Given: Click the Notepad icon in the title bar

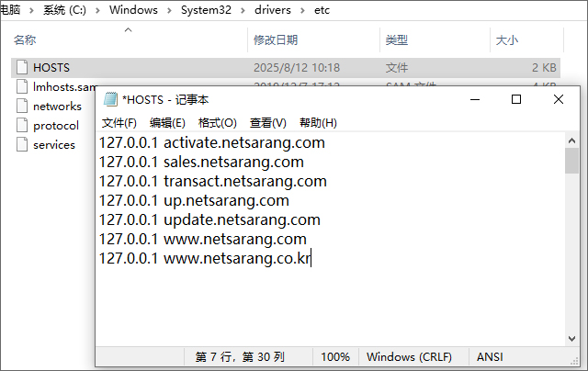Looking at the screenshot, I should 110,99.
